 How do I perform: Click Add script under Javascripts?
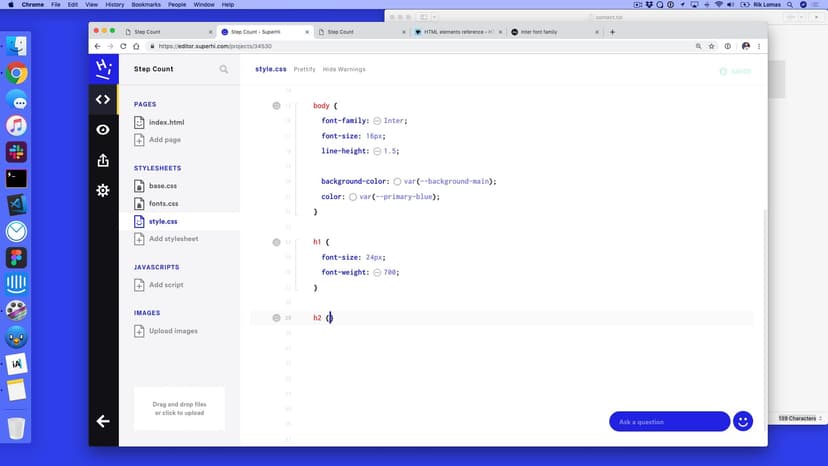[x=165, y=285]
